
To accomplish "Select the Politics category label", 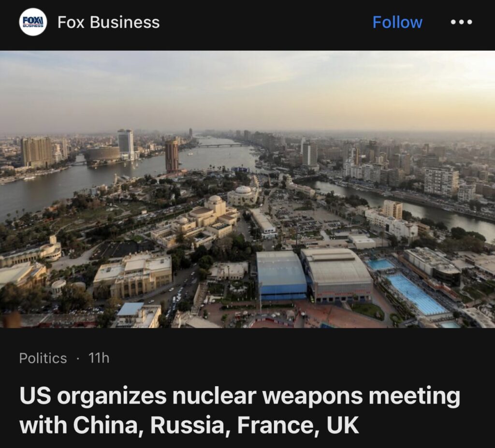I will click(43, 358).
